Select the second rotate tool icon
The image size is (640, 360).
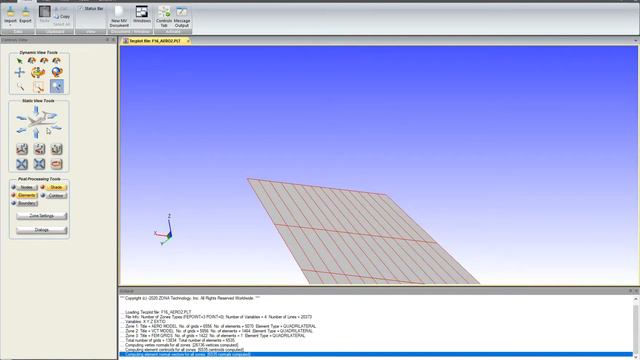[x=32, y=61]
